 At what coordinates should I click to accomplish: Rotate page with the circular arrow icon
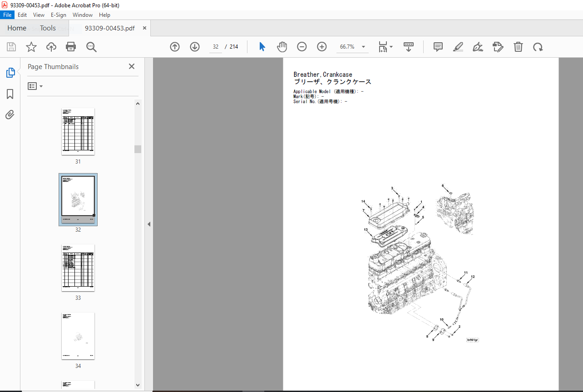(538, 47)
